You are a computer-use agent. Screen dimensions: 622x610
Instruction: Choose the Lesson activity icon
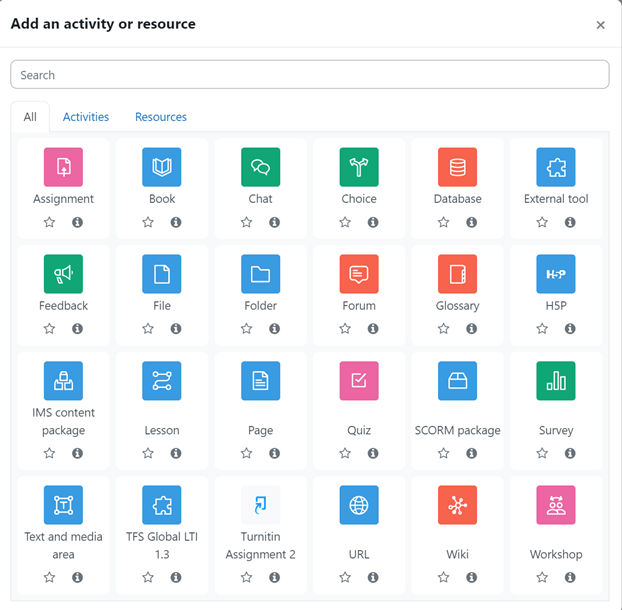coord(162,381)
